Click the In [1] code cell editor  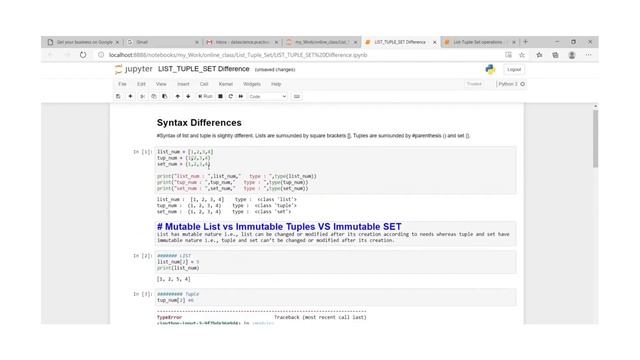pos(336,170)
